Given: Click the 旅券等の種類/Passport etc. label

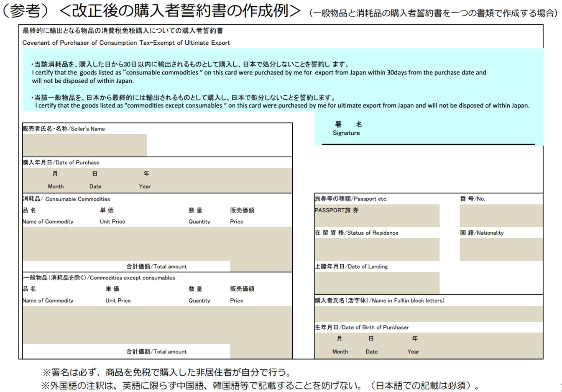Looking at the screenshot, I should (351, 199).
